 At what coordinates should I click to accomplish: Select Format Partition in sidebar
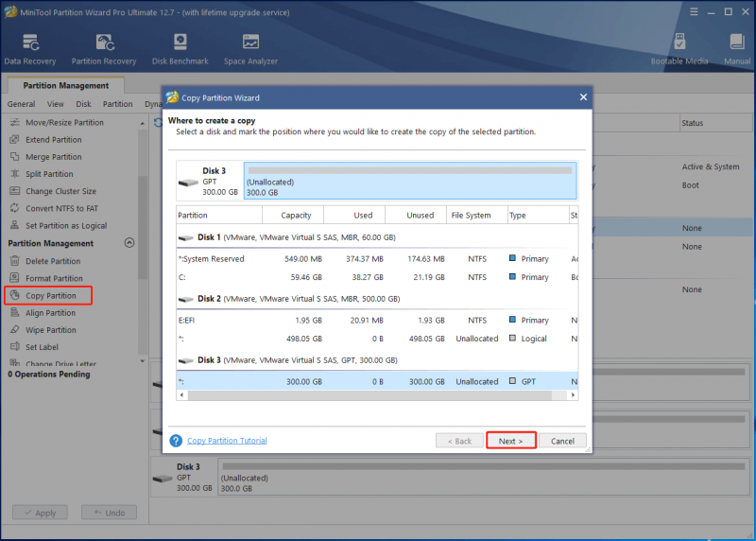coord(54,278)
